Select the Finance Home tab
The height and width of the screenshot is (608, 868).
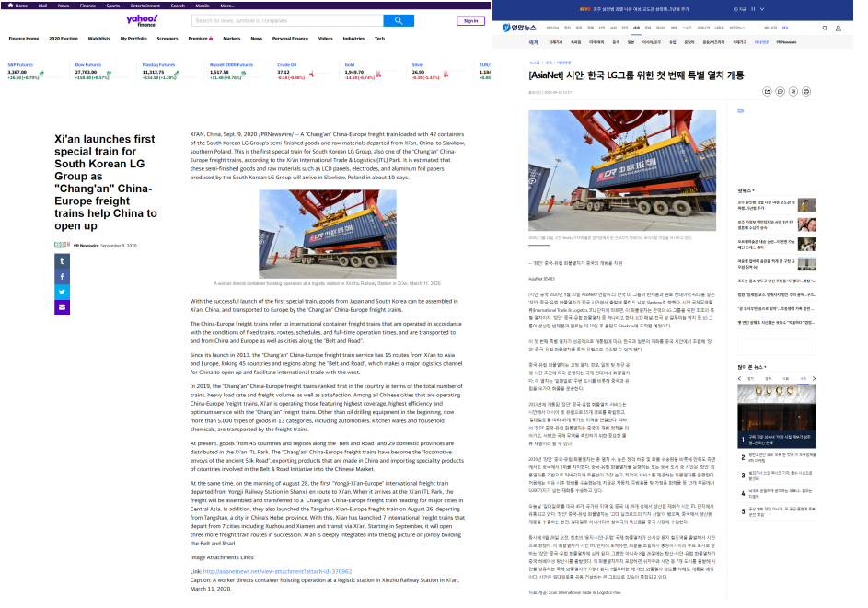pos(24,39)
